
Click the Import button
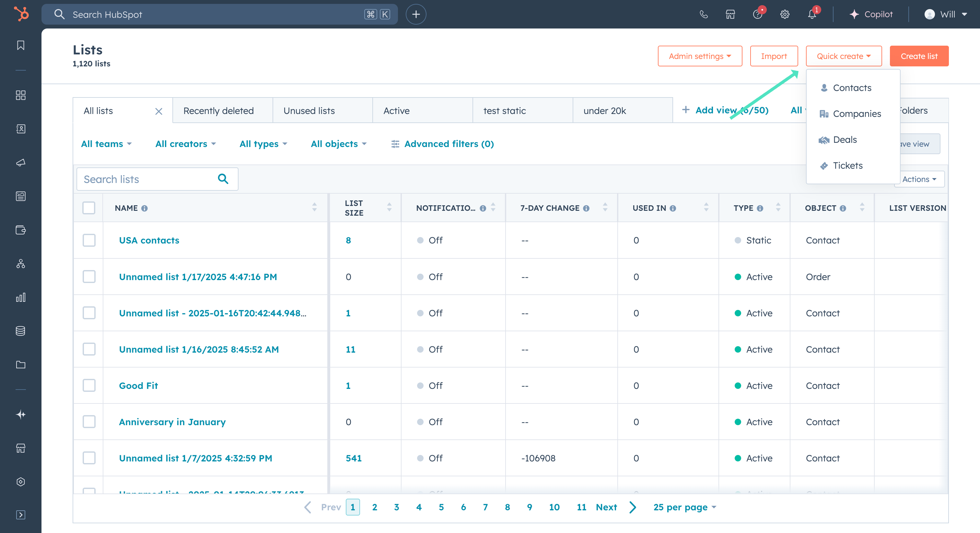click(774, 56)
